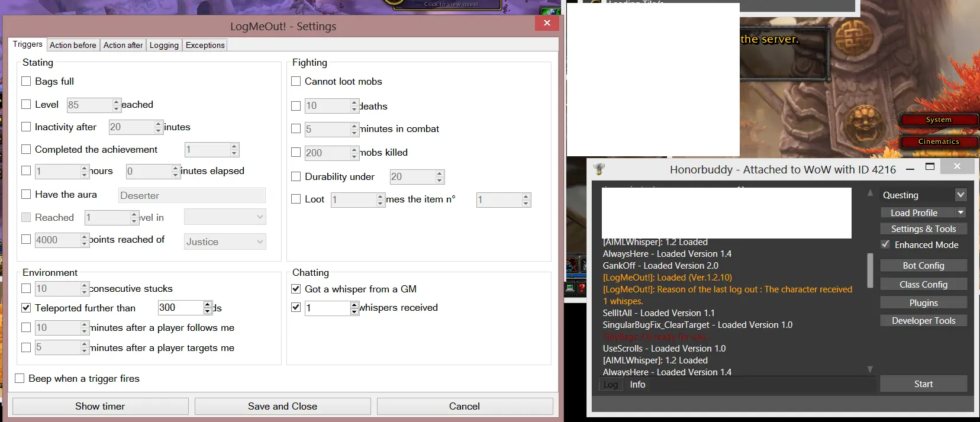The image size is (980, 422).
Task: Open the Action before tab
Action: click(x=73, y=45)
